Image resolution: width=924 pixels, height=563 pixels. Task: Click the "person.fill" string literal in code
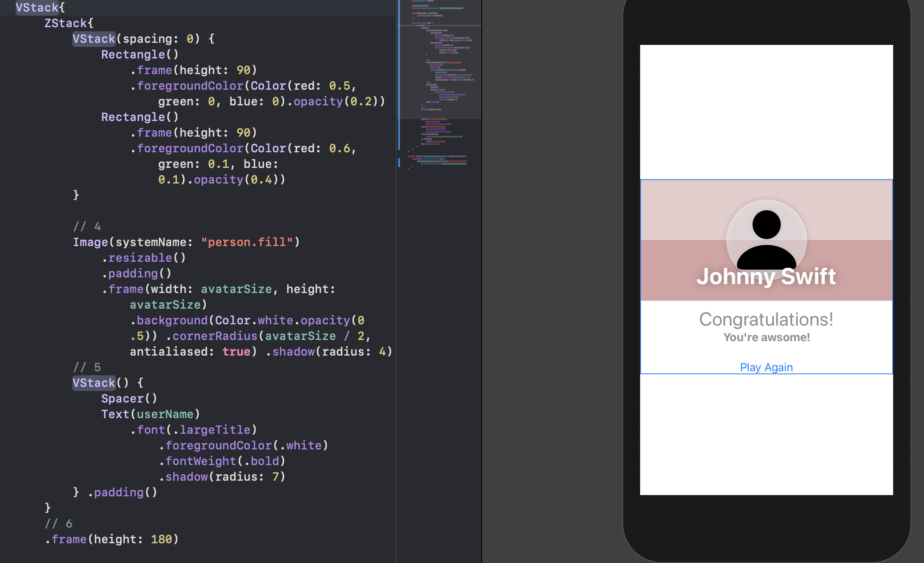tap(247, 242)
